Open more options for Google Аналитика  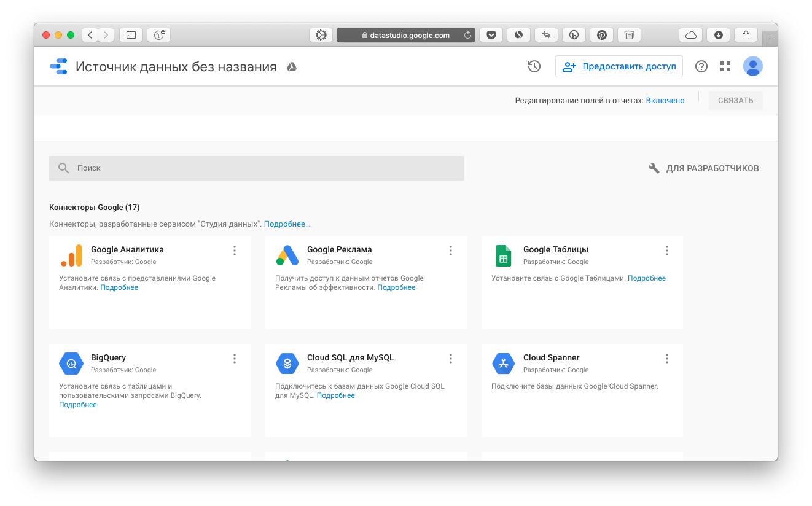pos(235,251)
